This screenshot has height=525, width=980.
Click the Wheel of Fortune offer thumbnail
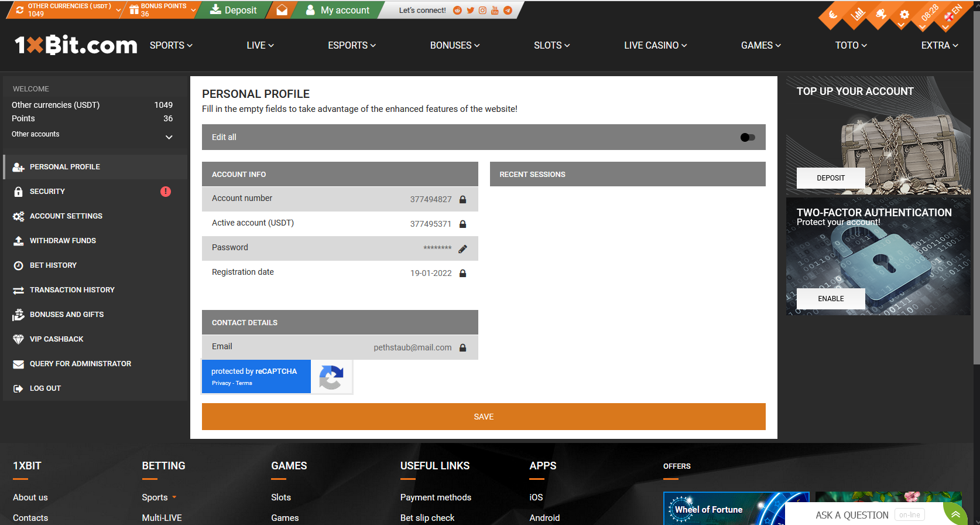pos(736,509)
